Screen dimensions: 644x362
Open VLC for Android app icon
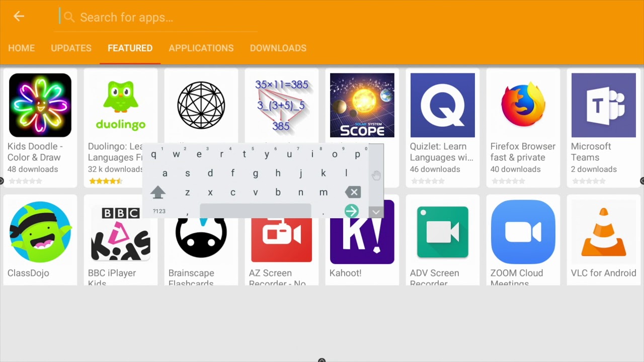(x=604, y=232)
